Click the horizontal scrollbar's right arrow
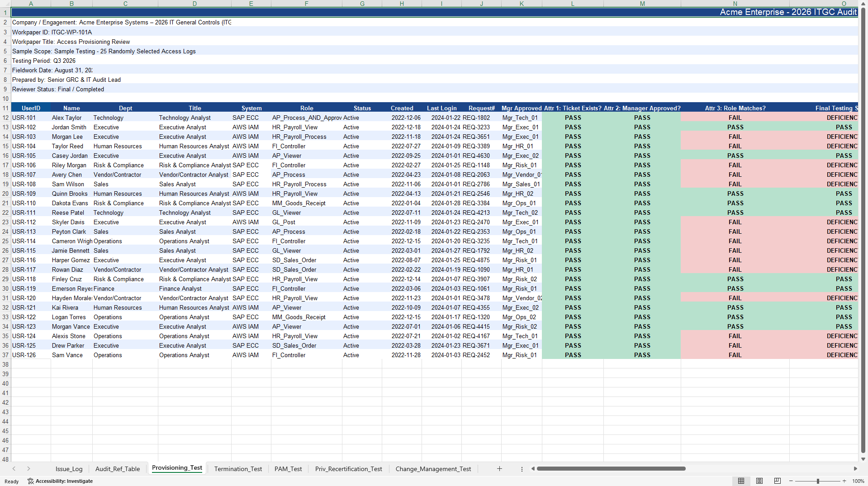Viewport: 868px width, 486px height. (x=855, y=469)
